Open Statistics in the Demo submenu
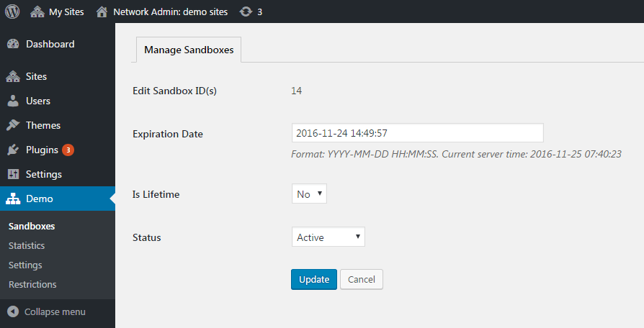Screen dimensions: 644x328 click(x=27, y=245)
